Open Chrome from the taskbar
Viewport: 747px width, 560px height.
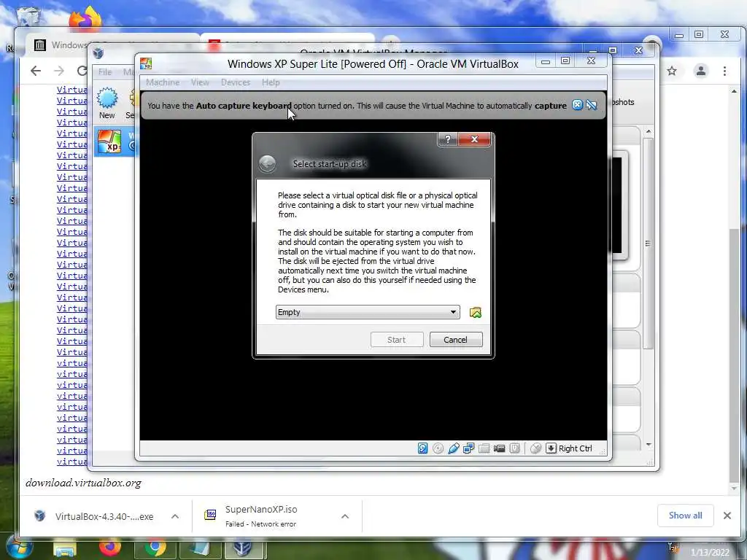point(155,548)
